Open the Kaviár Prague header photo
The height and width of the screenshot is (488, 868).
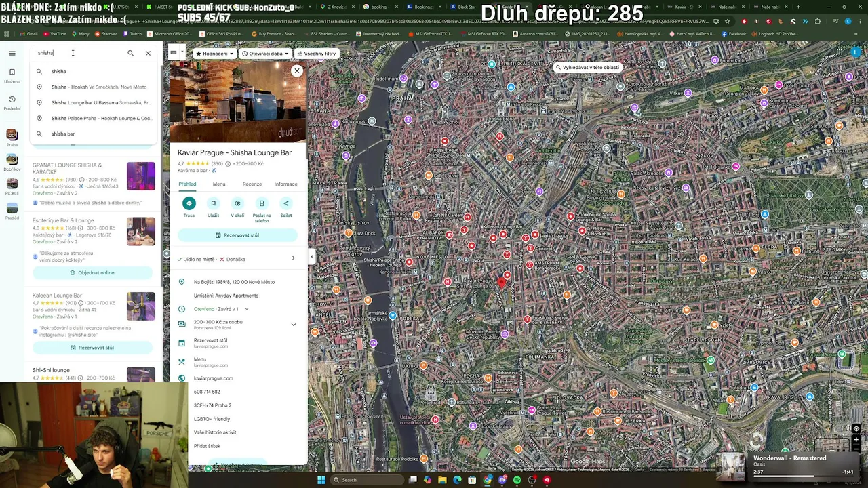click(237, 102)
